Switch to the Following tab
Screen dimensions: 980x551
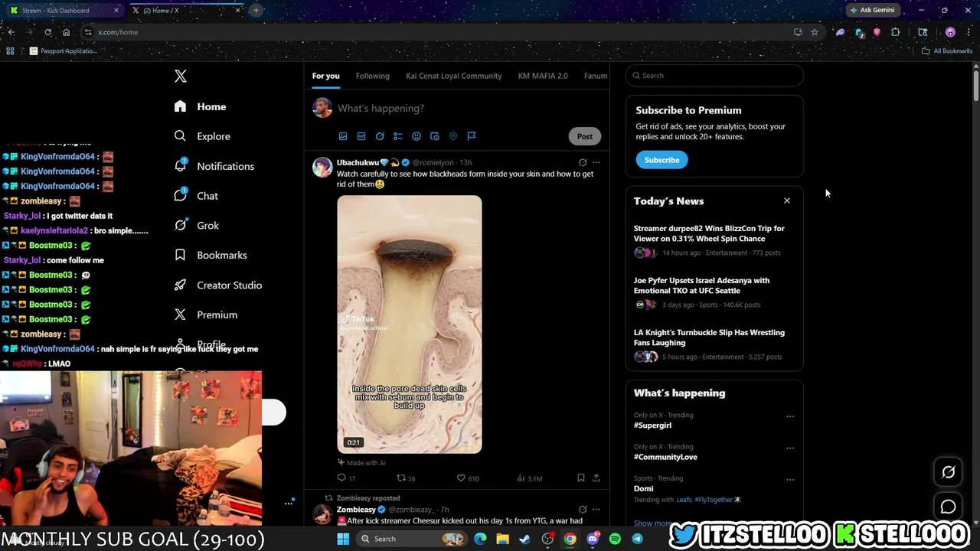[373, 76]
